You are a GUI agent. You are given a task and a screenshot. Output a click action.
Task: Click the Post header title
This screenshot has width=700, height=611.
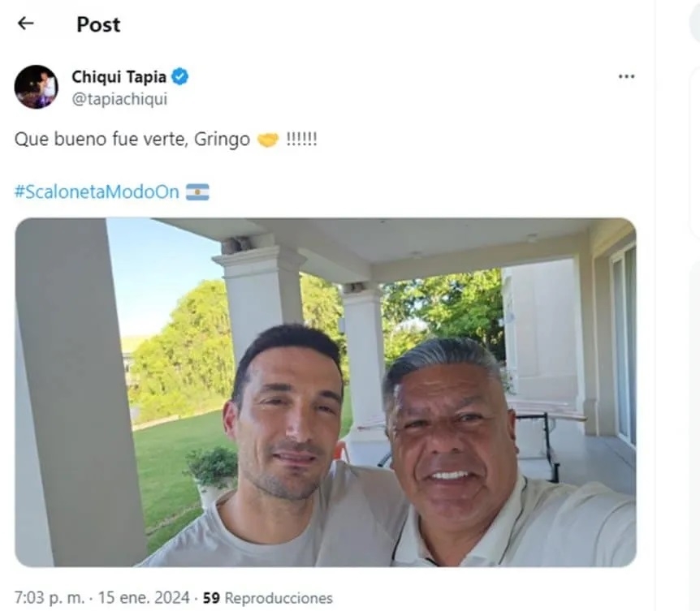pos(98,24)
